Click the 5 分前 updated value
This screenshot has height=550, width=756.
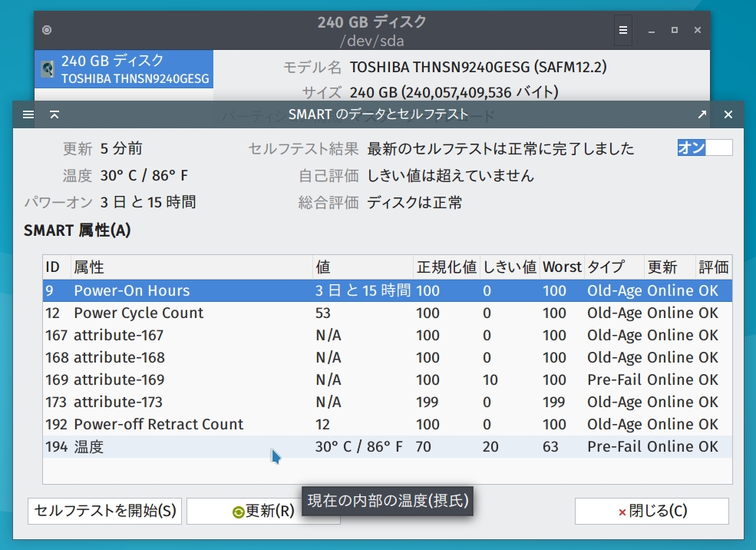[121, 148]
